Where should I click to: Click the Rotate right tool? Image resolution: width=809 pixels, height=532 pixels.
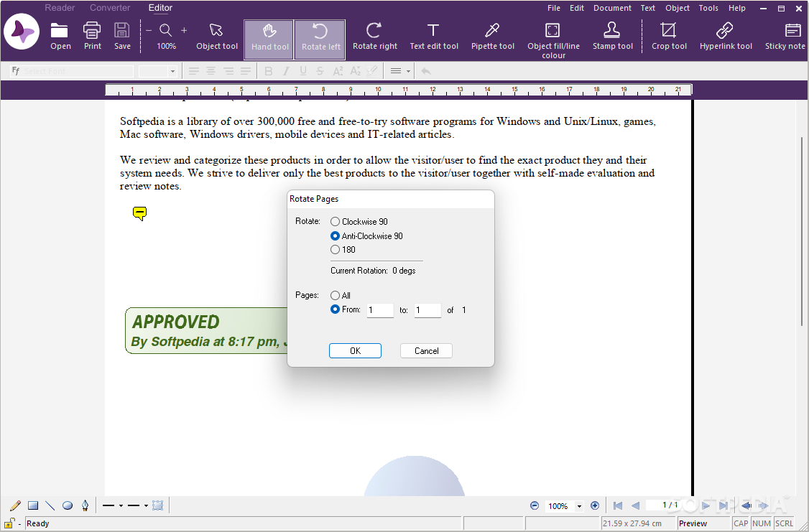pos(374,36)
